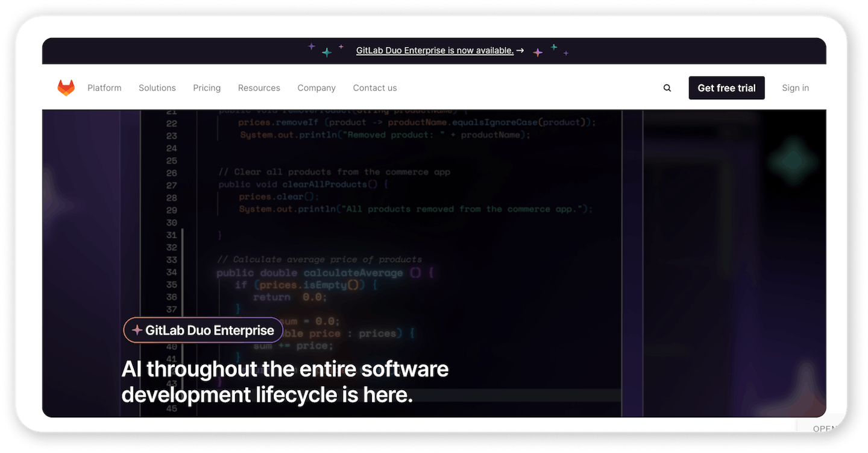Screen dimensions: 868x453
Task: Open the Company menu
Action: (316, 87)
